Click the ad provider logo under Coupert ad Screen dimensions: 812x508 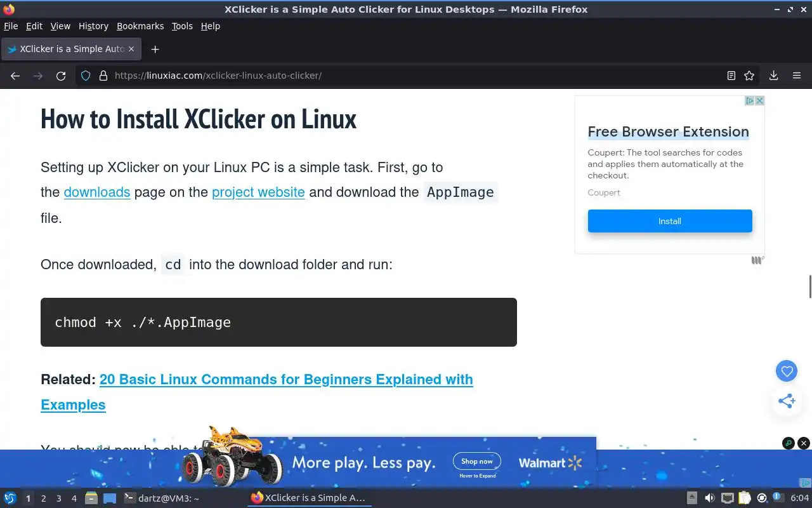point(758,260)
